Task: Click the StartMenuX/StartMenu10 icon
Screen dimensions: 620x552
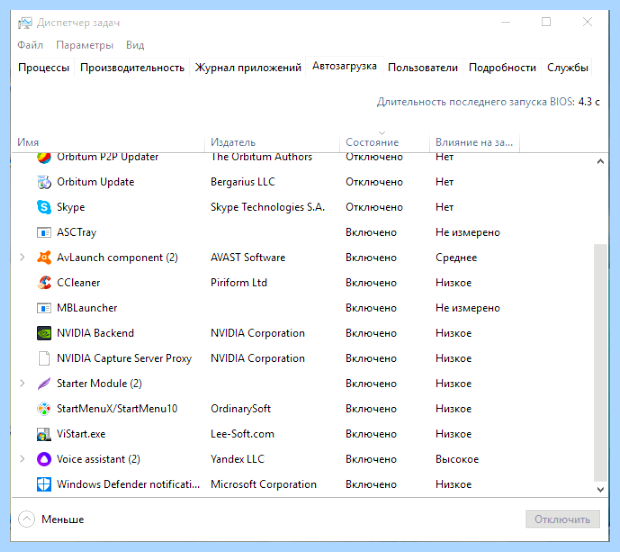Action: (44, 409)
